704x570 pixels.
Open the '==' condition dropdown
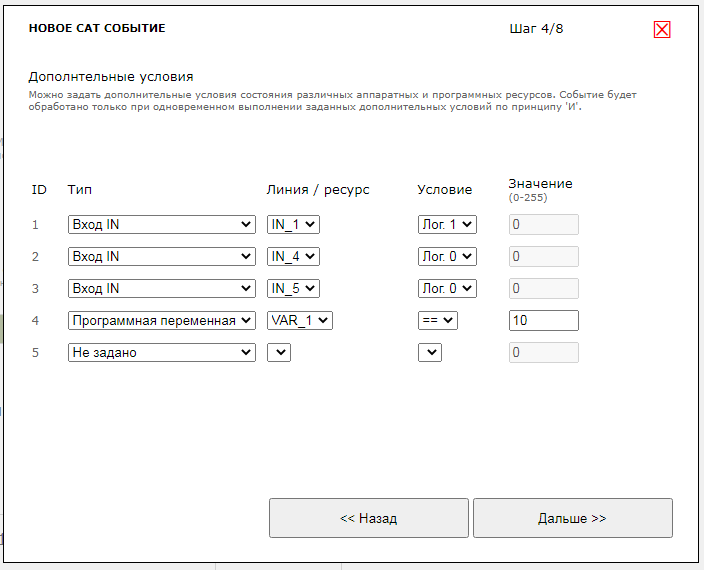437,321
